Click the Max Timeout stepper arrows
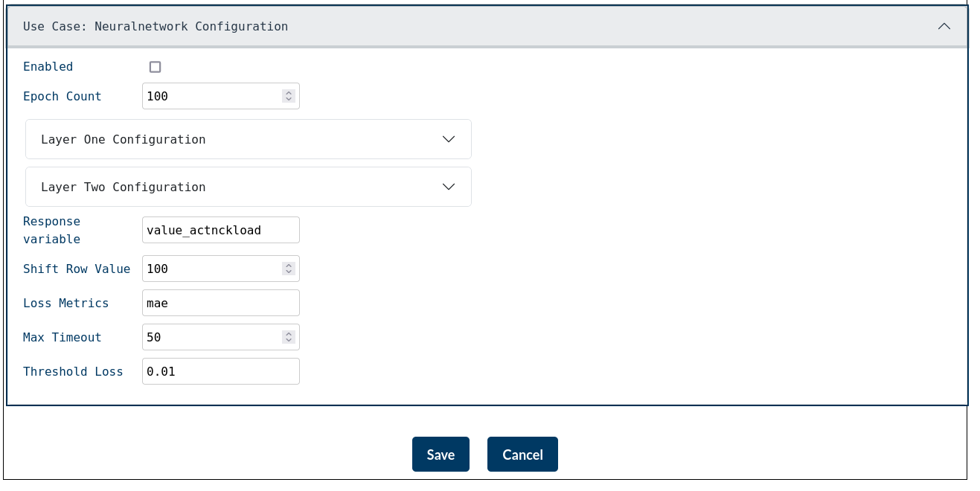 pyautogui.click(x=289, y=337)
